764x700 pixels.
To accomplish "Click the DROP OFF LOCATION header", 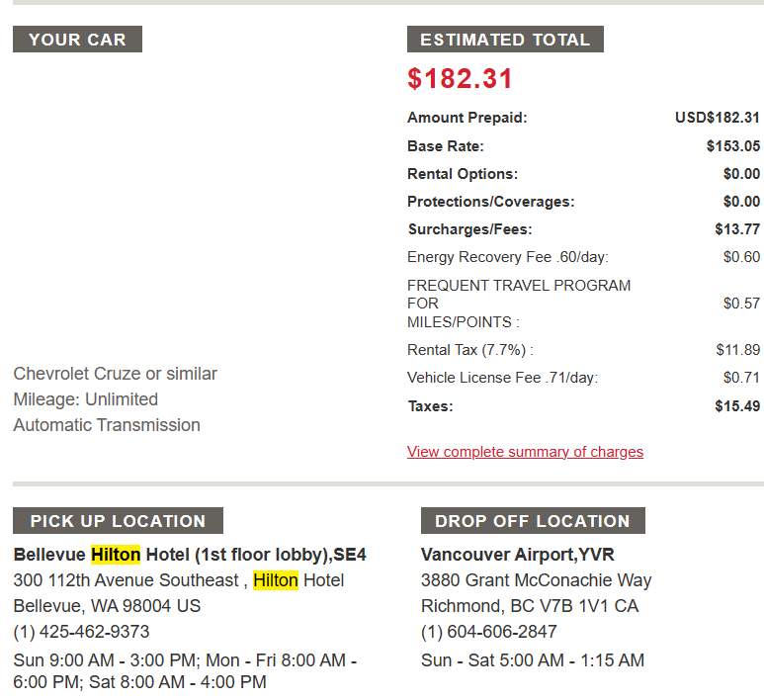I will [x=533, y=521].
